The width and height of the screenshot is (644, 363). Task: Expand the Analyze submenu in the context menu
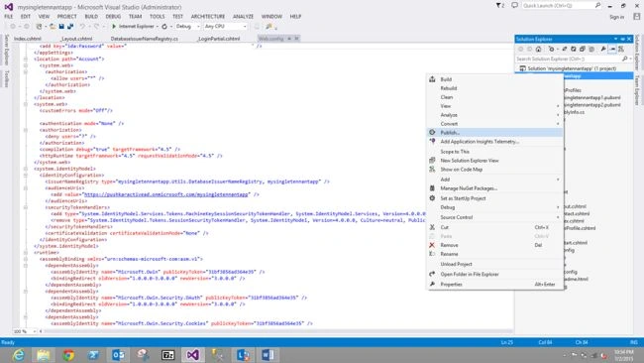point(494,115)
